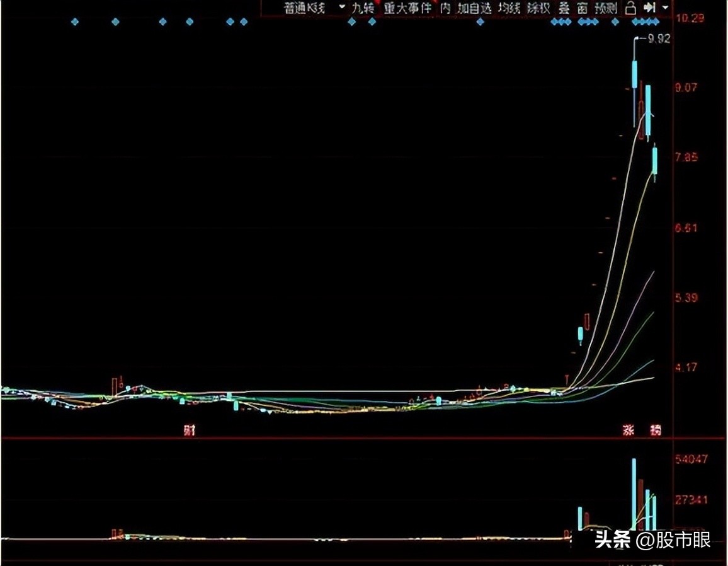Click the 九转 (Nine Turns) indicator icon
Screen dimensions: 728x566
pyautogui.click(x=364, y=9)
